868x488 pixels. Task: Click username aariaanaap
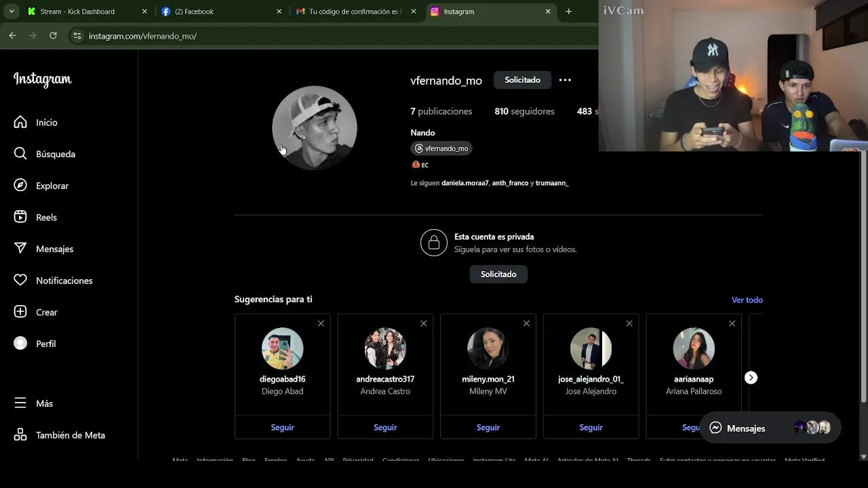694,379
